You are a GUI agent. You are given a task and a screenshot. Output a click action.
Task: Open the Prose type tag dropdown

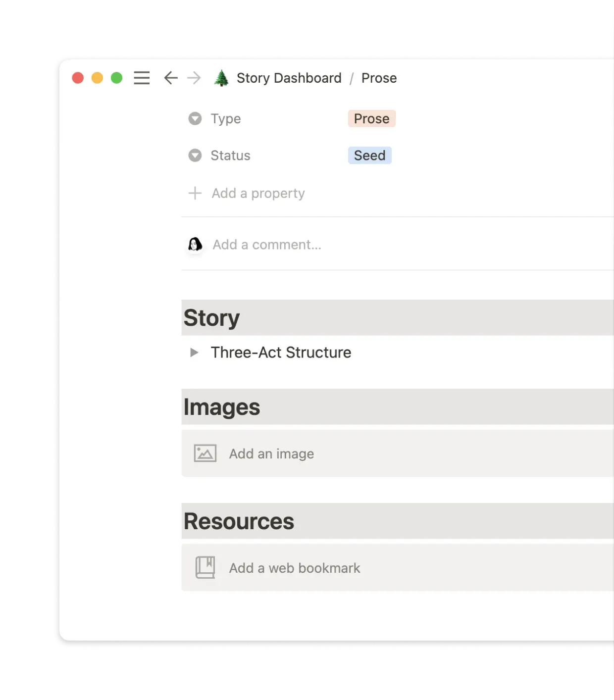[371, 119]
